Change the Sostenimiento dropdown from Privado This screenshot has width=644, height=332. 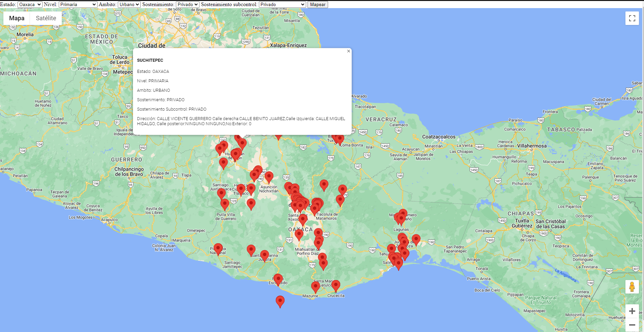pos(188,4)
